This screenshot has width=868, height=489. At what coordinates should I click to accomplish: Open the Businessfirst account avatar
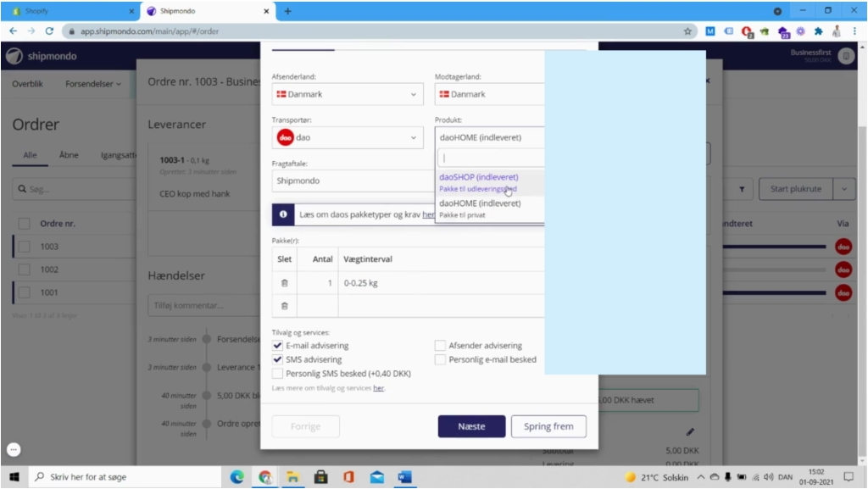846,56
